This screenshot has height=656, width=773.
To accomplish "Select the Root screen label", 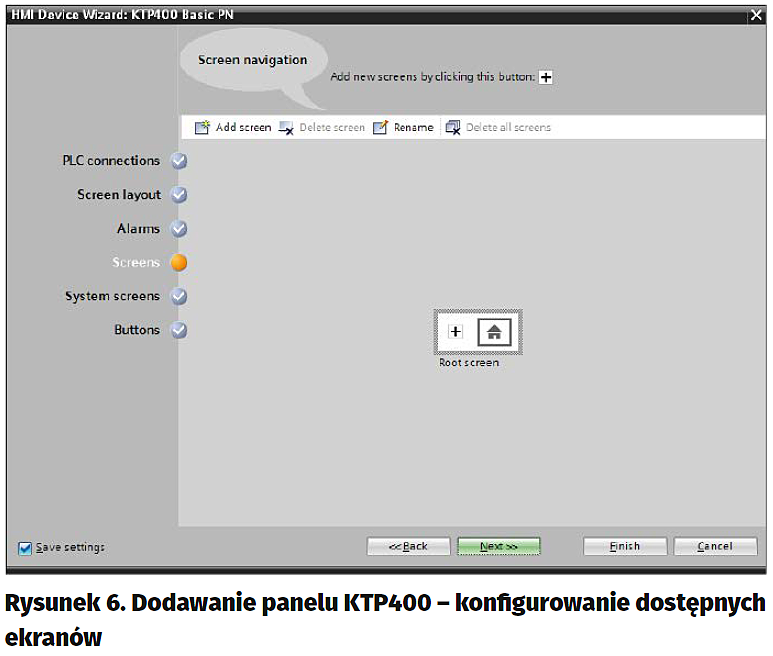I will point(469,363).
